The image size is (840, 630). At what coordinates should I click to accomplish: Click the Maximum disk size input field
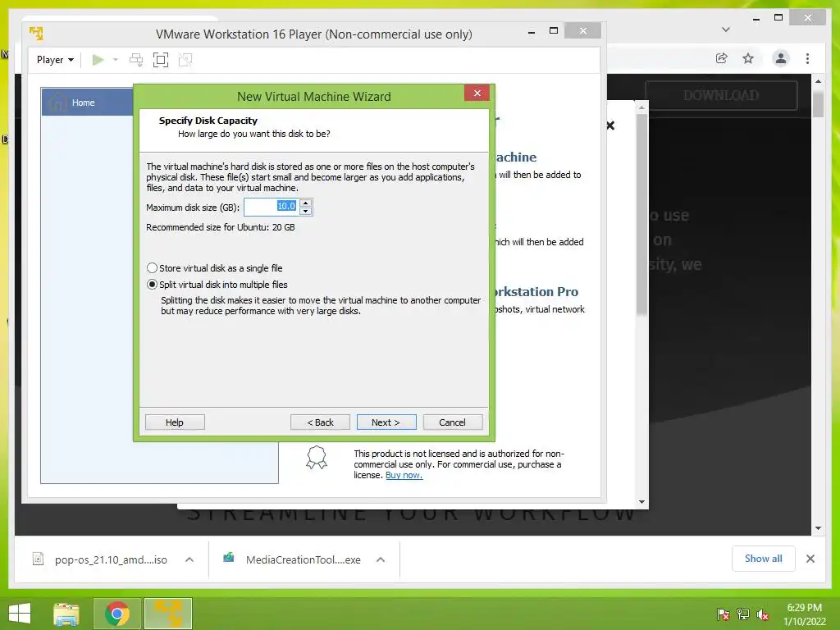(x=271, y=207)
